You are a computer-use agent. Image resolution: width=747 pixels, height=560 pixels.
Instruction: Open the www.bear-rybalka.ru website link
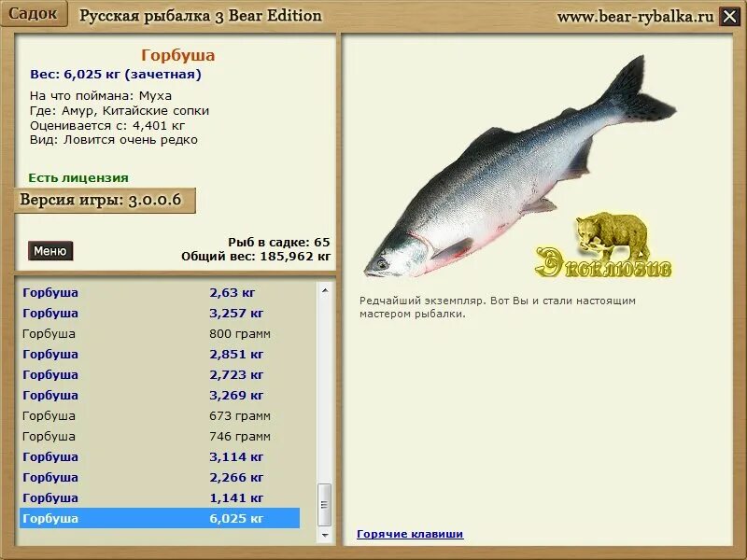pyautogui.click(x=635, y=17)
